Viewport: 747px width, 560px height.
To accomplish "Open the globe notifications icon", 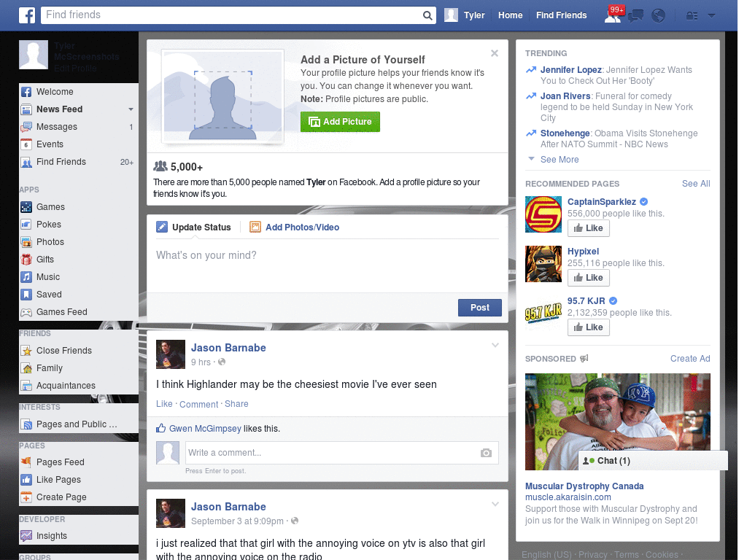I will click(659, 16).
